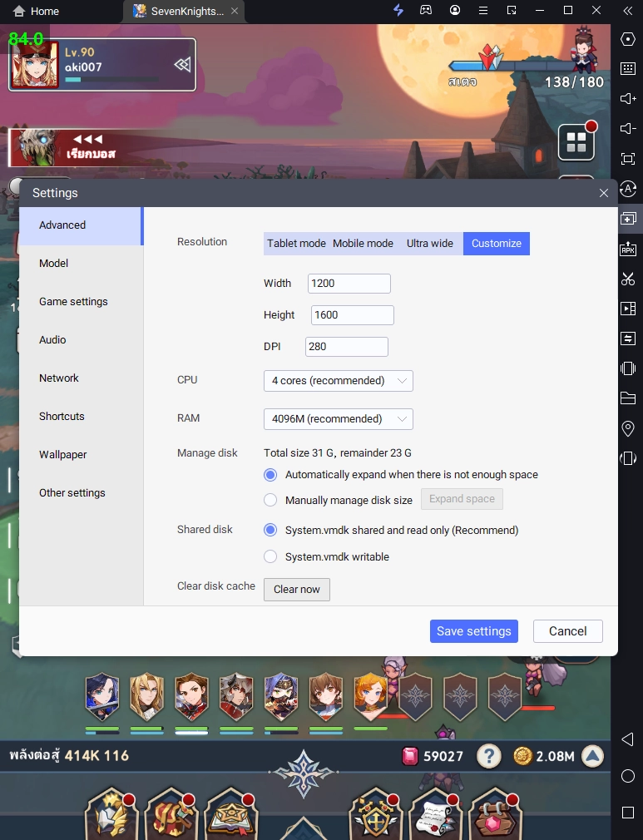Viewport: 643px width, 840px height.
Task: Click Save settings button
Action: [473, 631]
